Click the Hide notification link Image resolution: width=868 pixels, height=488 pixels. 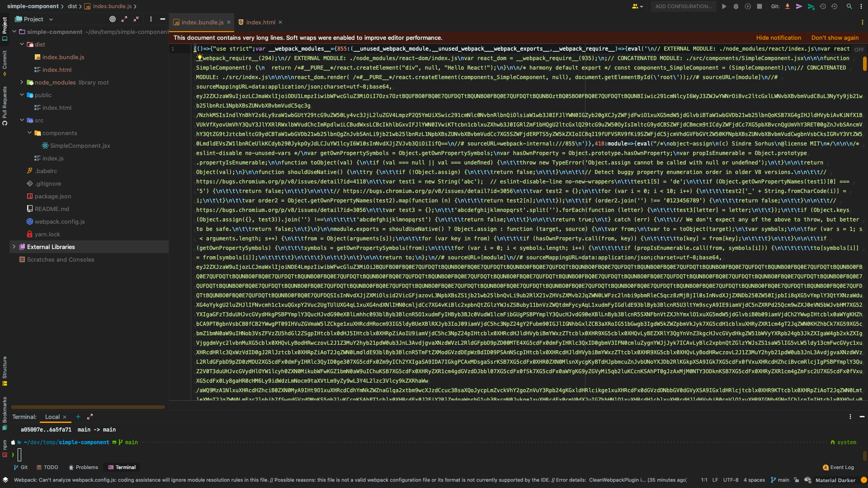778,38
